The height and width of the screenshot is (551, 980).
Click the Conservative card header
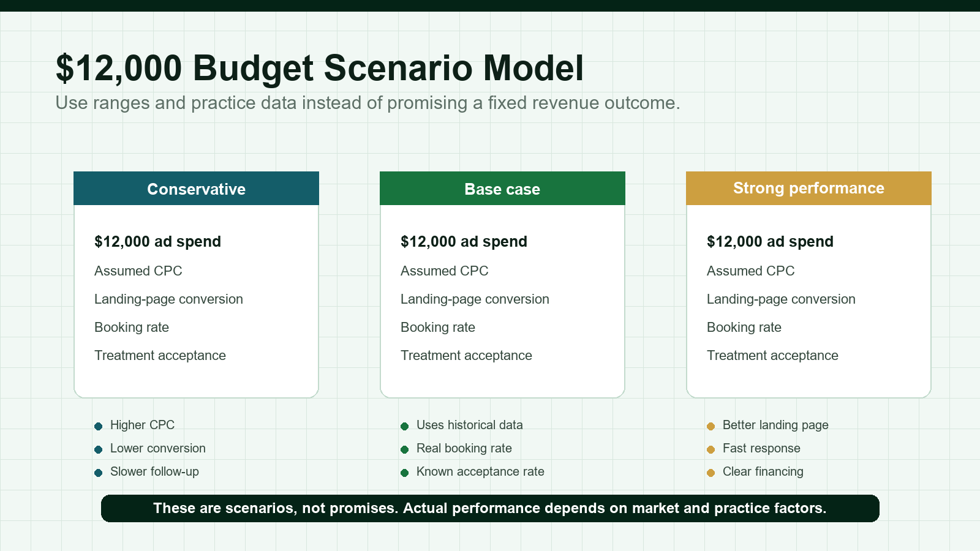tap(196, 189)
